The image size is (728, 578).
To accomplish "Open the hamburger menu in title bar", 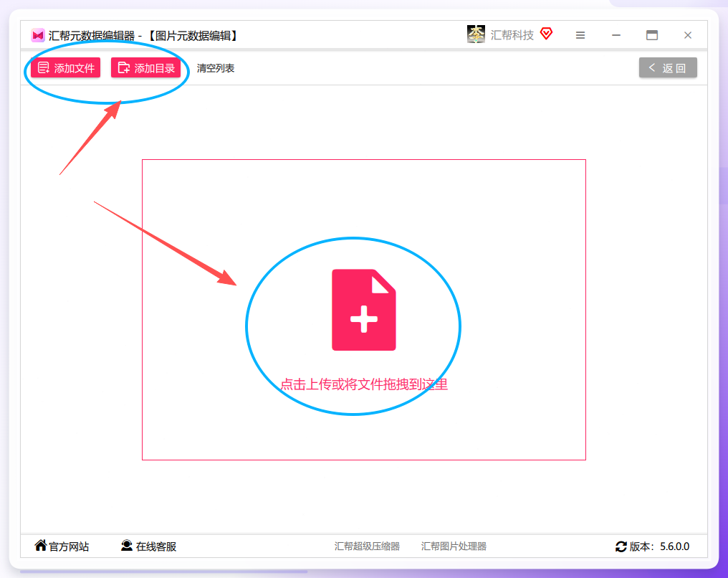I will 580,35.
